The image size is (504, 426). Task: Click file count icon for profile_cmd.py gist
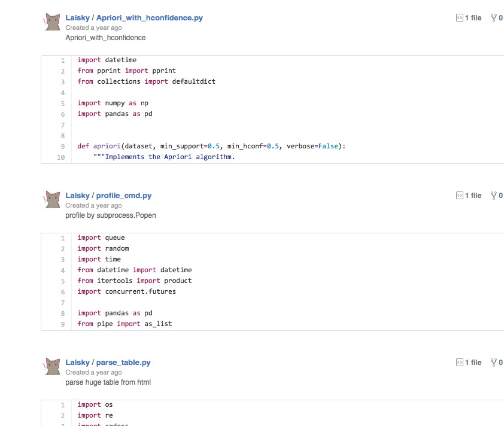tap(459, 196)
